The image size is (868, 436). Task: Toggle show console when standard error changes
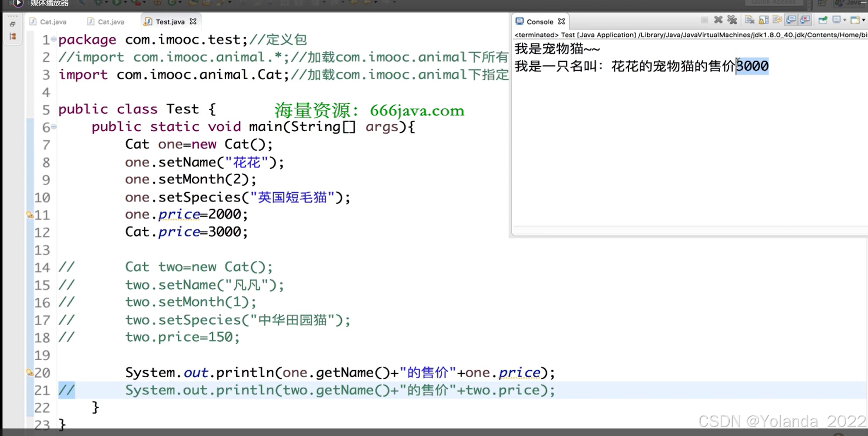805,20
